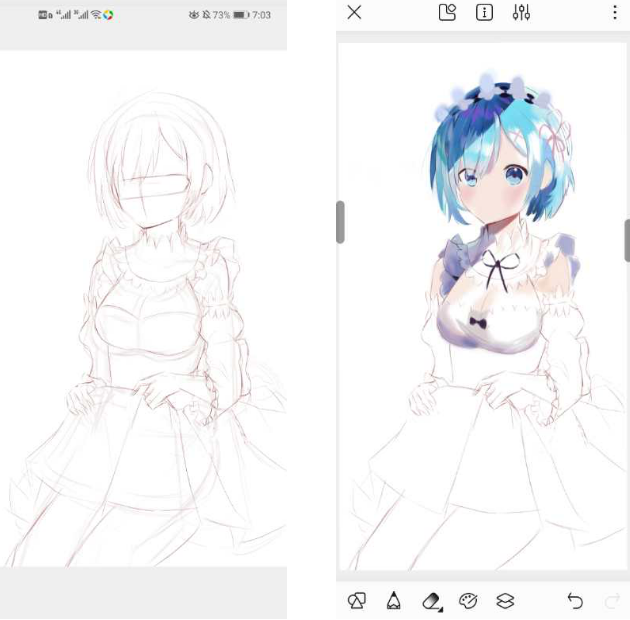Tap the battery icon in the status bar

click(x=241, y=15)
